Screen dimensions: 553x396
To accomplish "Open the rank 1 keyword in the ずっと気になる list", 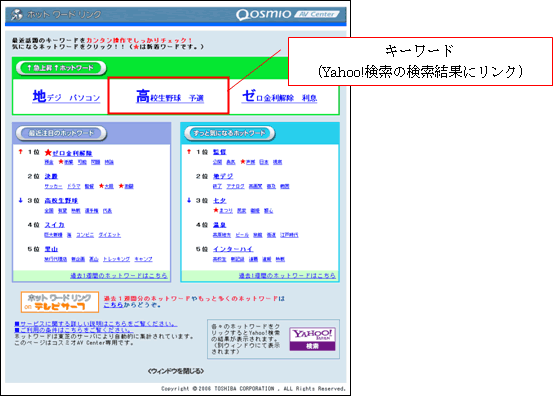I will tap(219, 152).
